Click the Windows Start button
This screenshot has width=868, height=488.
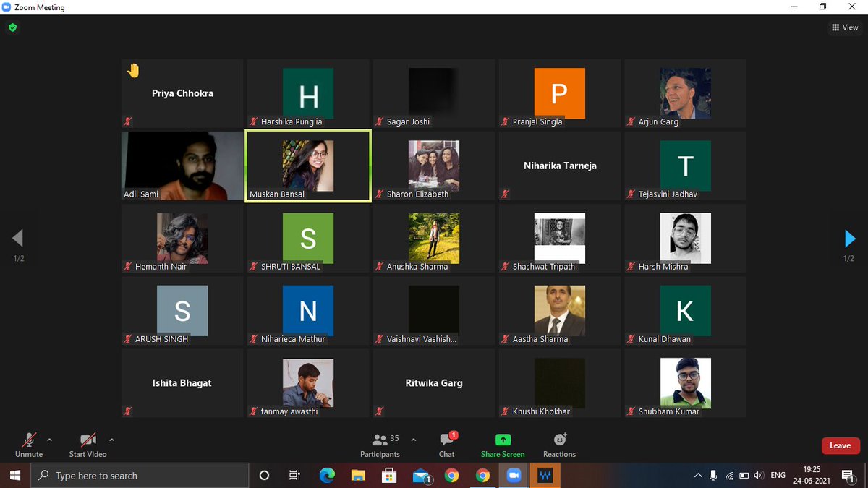tap(14, 475)
